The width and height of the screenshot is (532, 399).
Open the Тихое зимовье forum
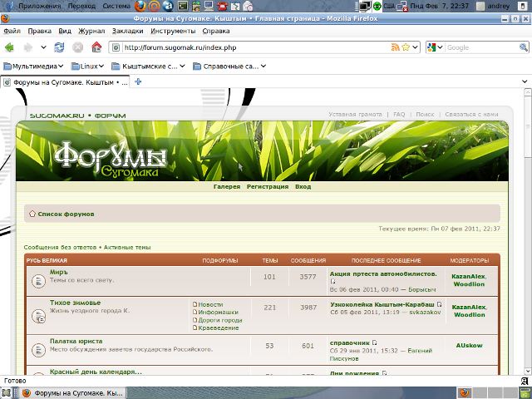point(75,303)
